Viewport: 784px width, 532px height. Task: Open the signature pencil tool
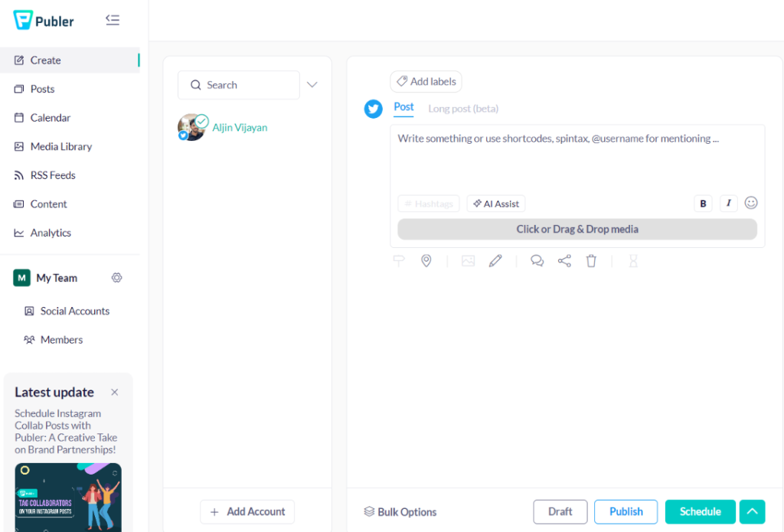pos(495,261)
